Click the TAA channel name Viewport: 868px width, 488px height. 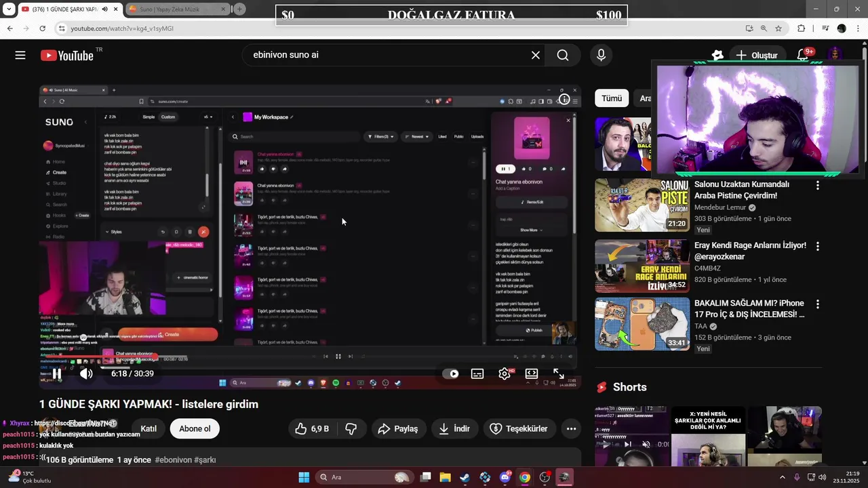pos(701,326)
